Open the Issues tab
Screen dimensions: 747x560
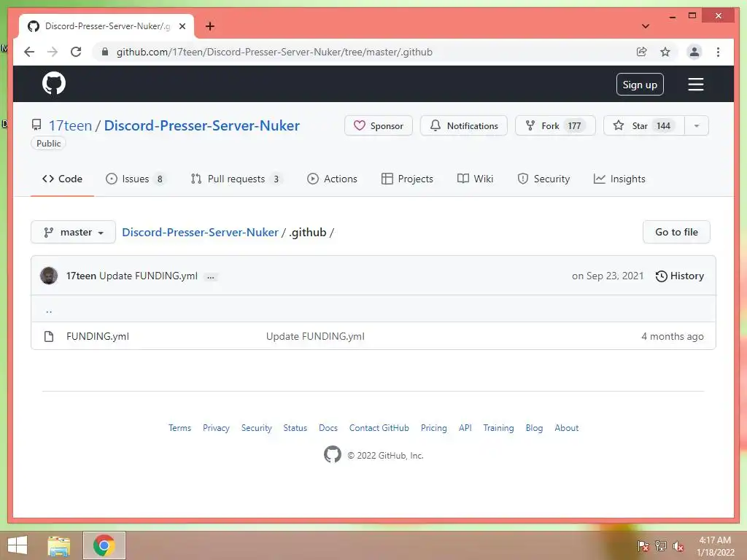[136, 179]
